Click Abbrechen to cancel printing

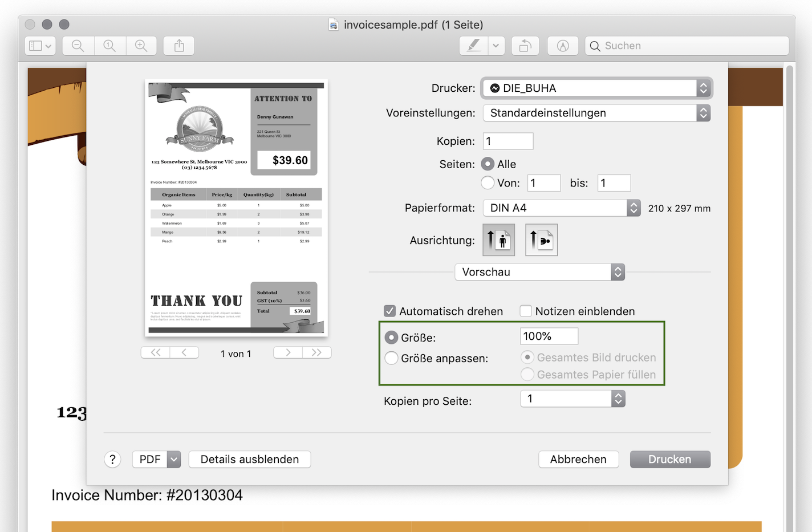coord(578,460)
